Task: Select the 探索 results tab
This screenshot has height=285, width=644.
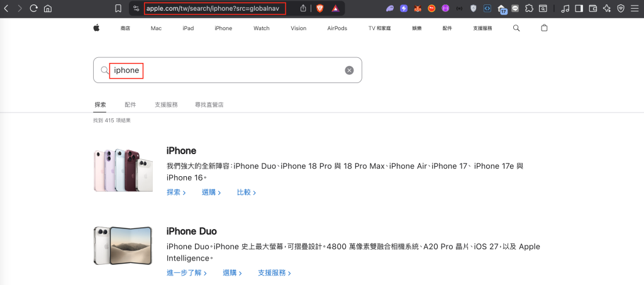Action: point(100,104)
